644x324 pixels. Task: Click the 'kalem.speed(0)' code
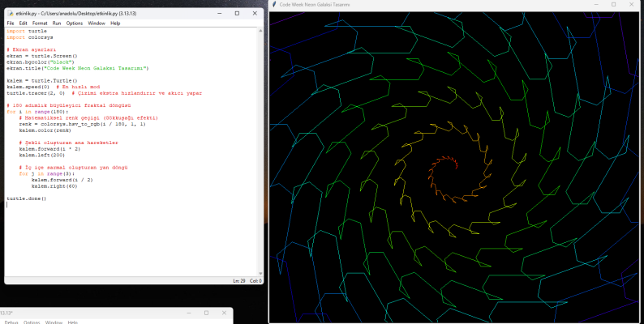click(28, 87)
